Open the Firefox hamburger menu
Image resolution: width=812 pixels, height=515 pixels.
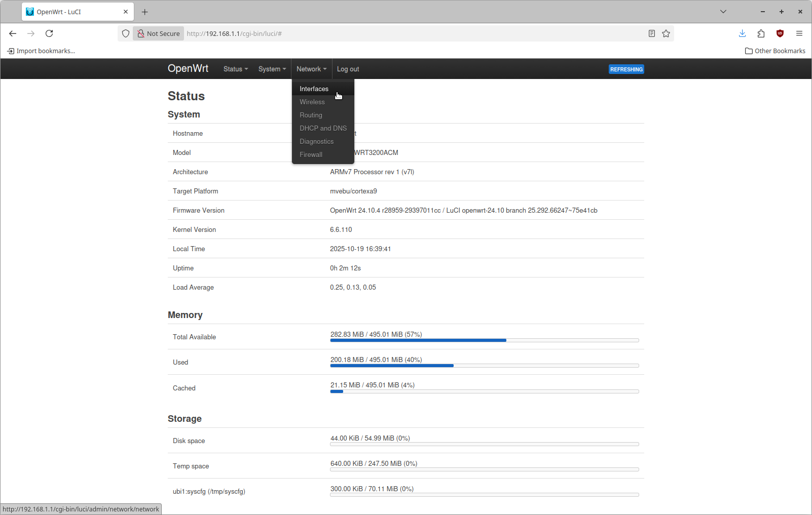tap(799, 33)
